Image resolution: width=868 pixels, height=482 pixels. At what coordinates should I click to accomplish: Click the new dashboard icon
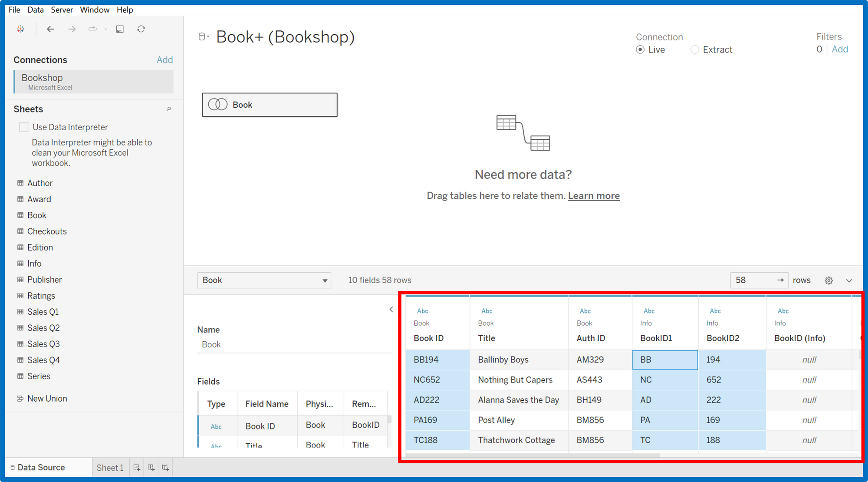click(151, 468)
